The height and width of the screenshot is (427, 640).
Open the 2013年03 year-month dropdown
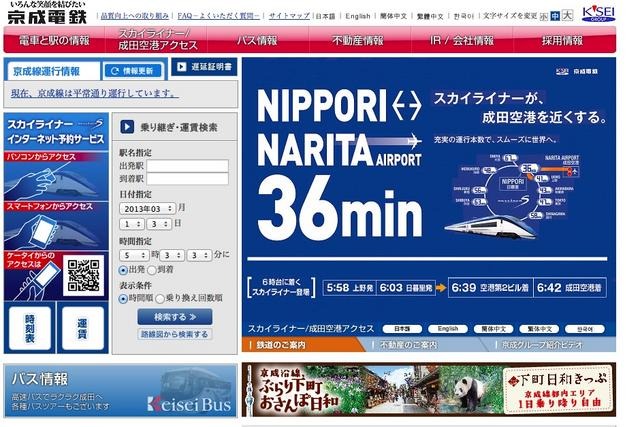tap(147, 209)
